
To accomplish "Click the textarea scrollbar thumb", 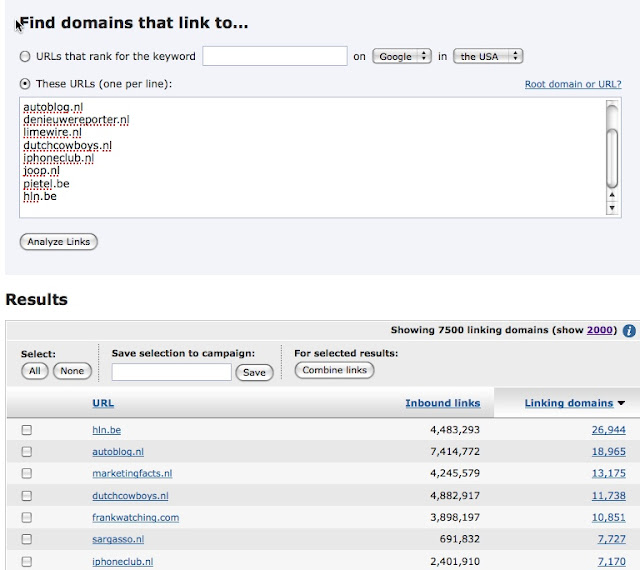I will [612, 157].
